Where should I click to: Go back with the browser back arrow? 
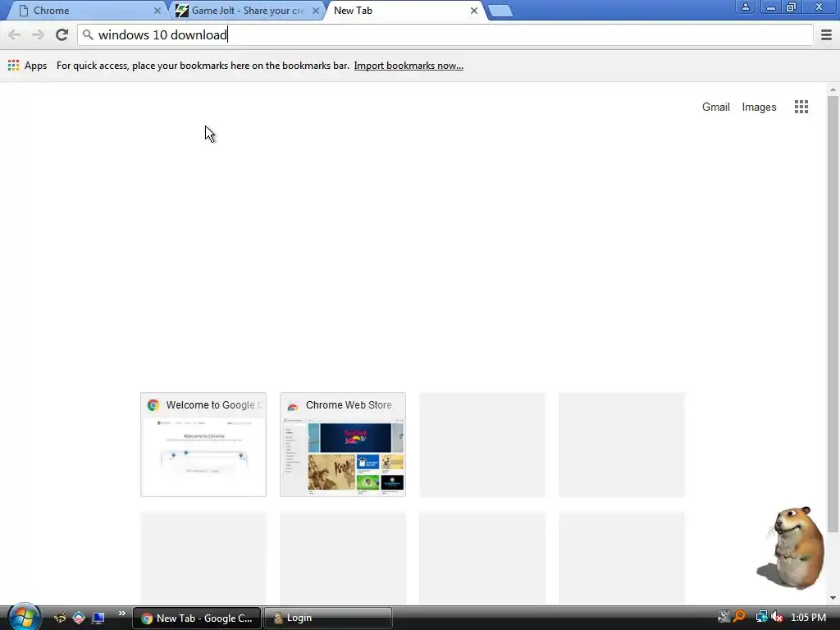coord(15,35)
